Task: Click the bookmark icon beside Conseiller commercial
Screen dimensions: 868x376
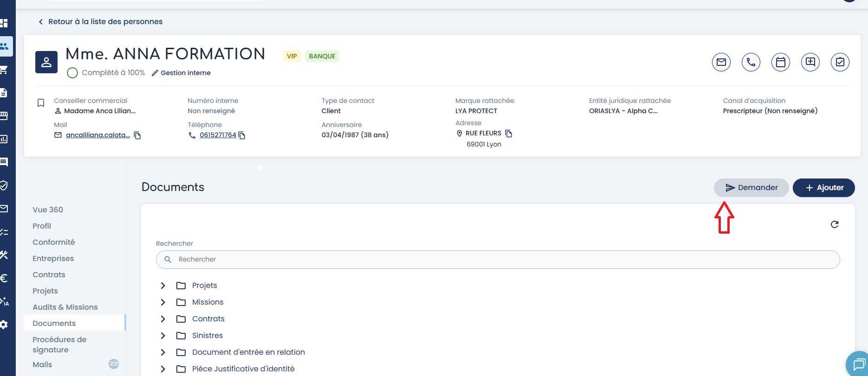Action: coord(41,103)
